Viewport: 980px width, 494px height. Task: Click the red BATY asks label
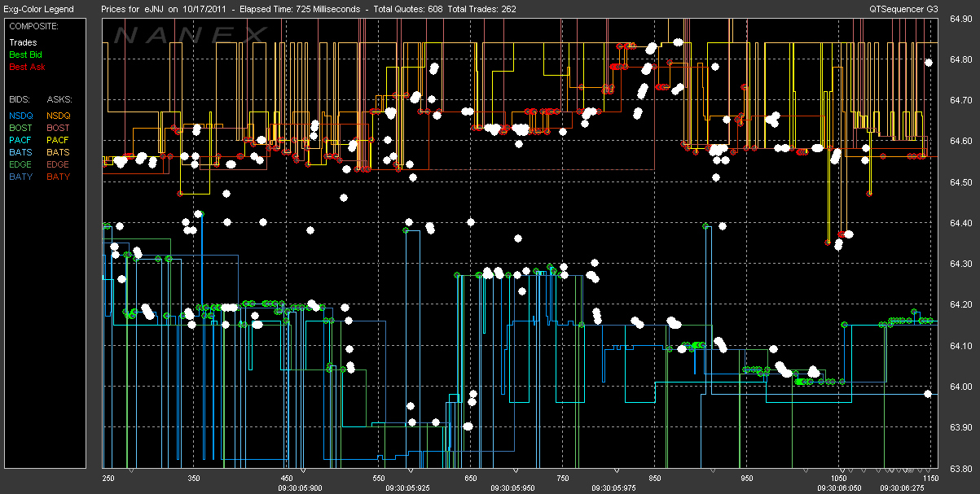[58, 177]
